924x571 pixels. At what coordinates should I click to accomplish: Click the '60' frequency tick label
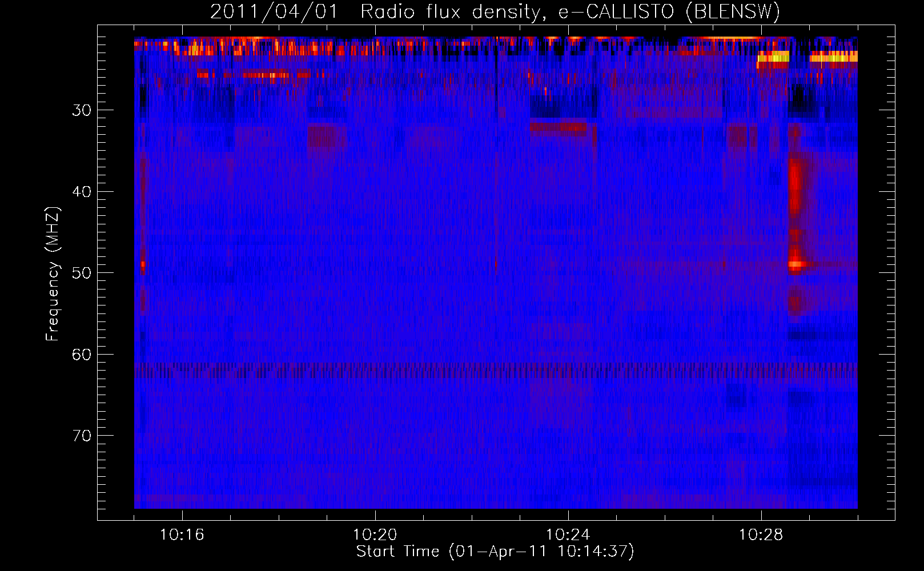pos(82,355)
